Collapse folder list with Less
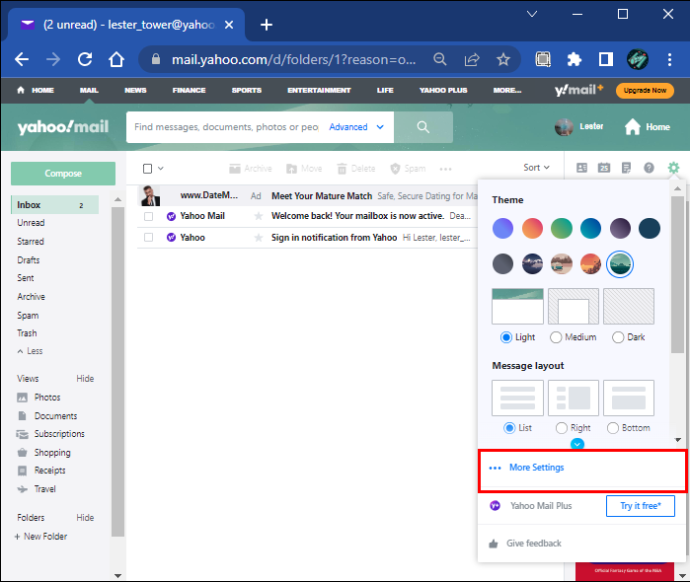The height and width of the screenshot is (582, 690). coord(30,351)
